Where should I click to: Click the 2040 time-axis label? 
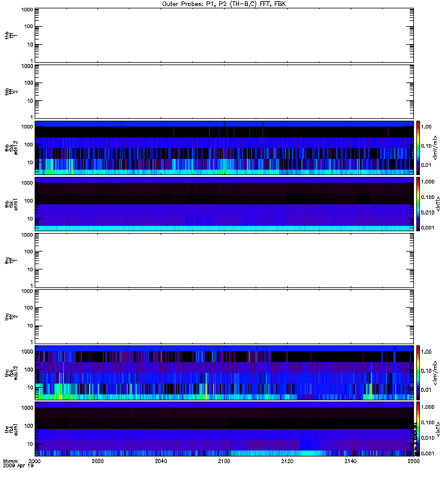click(x=161, y=461)
